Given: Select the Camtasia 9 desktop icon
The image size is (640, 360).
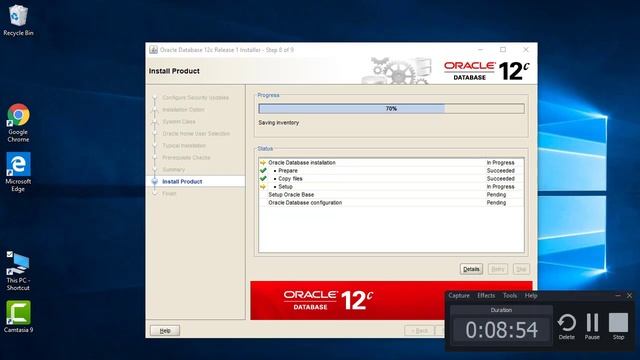Looking at the screenshot, I should (x=18, y=317).
